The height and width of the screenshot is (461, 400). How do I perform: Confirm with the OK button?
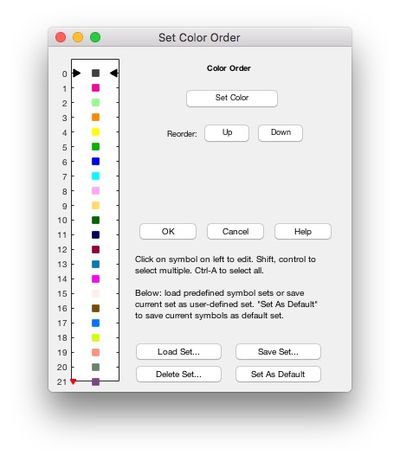click(168, 231)
